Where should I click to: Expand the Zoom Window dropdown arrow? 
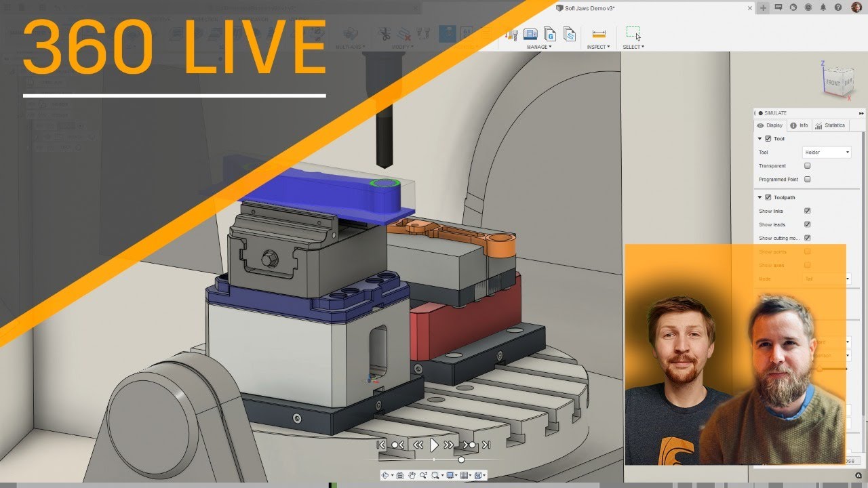(x=442, y=475)
